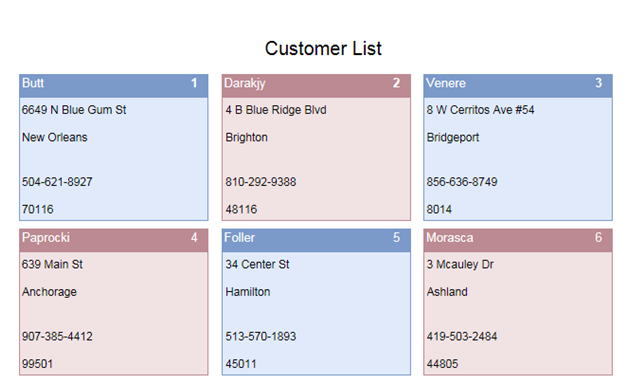
Task: Click the Venere card header
Action: [518, 86]
